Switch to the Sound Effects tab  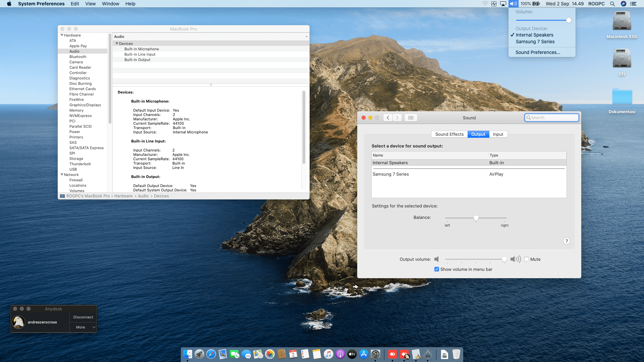pos(449,134)
